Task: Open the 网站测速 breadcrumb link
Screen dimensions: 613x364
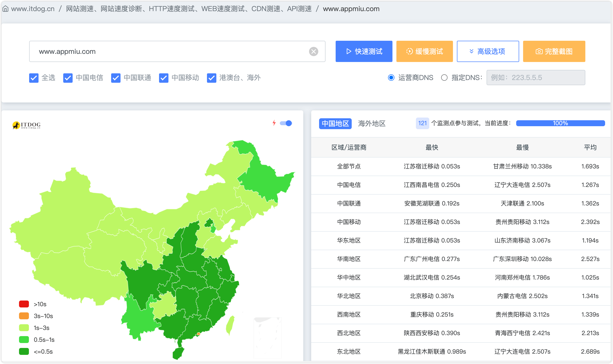Action: (189, 9)
